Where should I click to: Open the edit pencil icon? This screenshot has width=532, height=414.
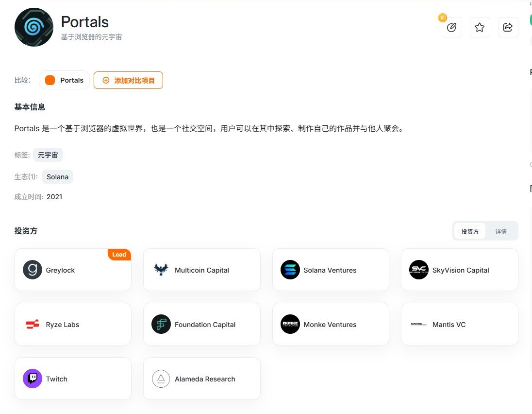(x=451, y=27)
